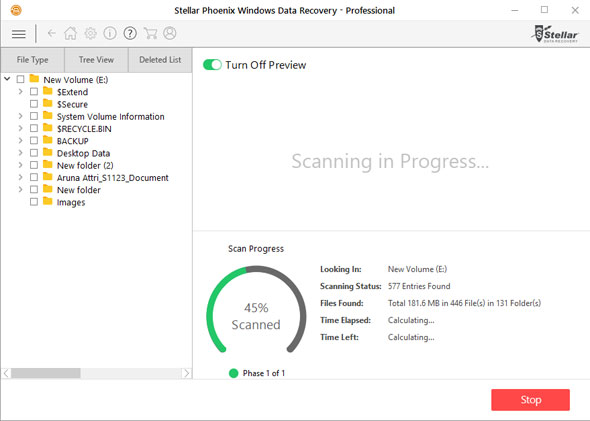Check the Desktop Data checkbox

tap(34, 153)
